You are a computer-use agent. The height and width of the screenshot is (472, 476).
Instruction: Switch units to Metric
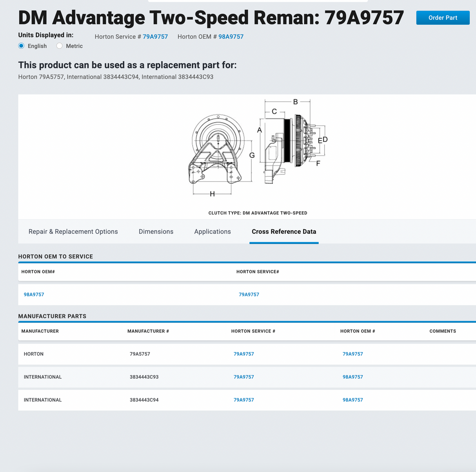point(60,46)
